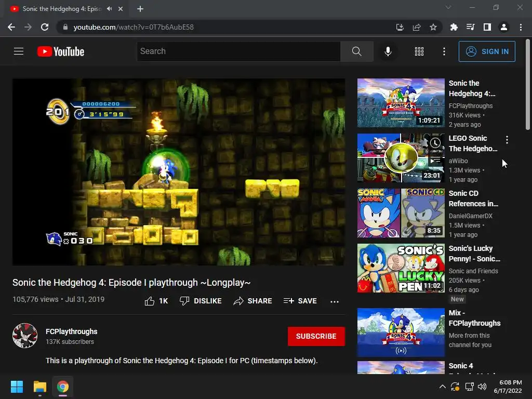
Task: Open LEGO Sonic The Hedgehog video title
Action: [473, 143]
